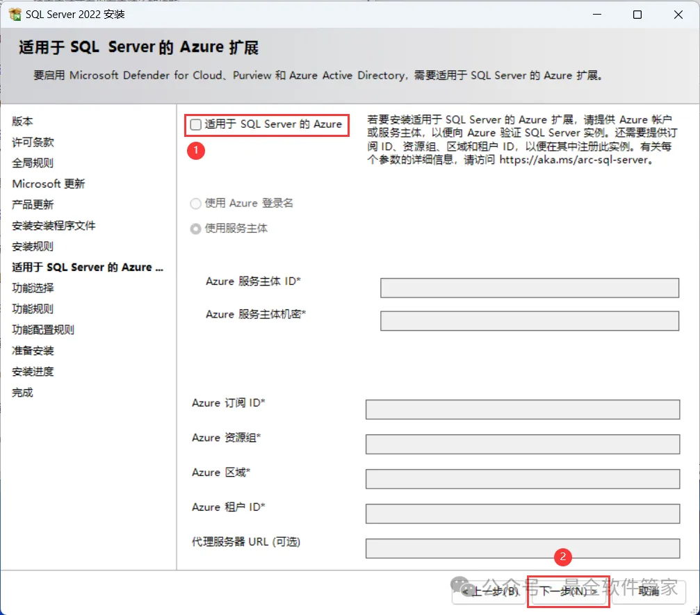
Task: Click the Azure 区域 input field
Action: pyautogui.click(x=522, y=479)
